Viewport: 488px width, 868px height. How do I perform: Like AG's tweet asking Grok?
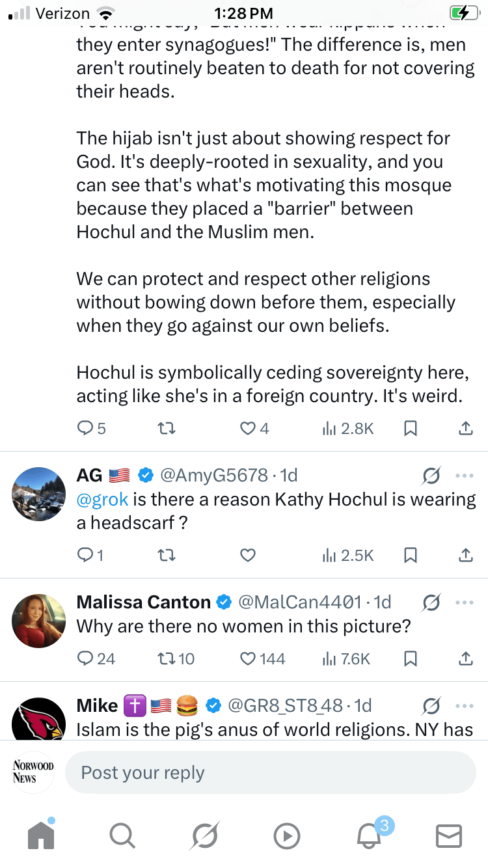coord(248,555)
